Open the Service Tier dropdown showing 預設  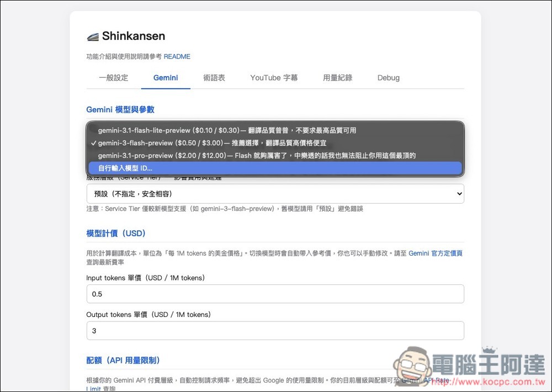(275, 194)
